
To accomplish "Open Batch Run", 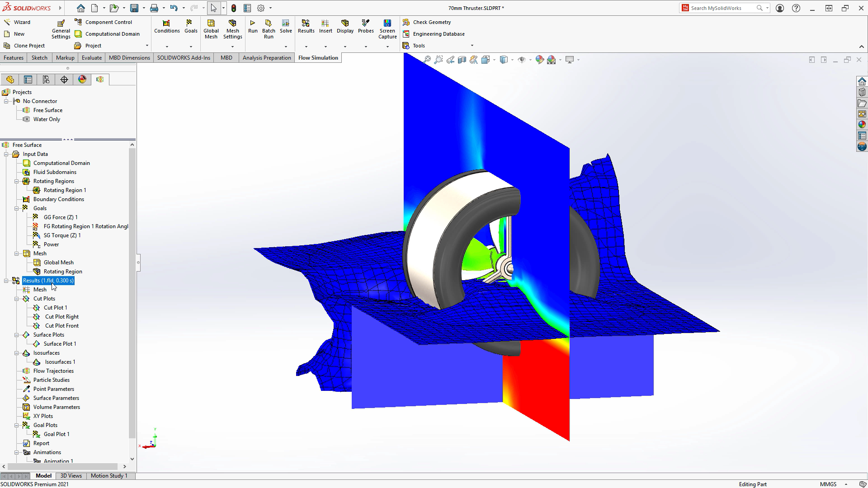I will tap(269, 28).
